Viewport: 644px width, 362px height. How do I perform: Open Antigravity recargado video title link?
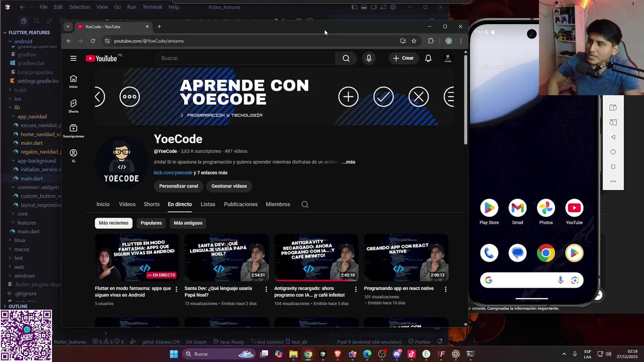click(309, 292)
